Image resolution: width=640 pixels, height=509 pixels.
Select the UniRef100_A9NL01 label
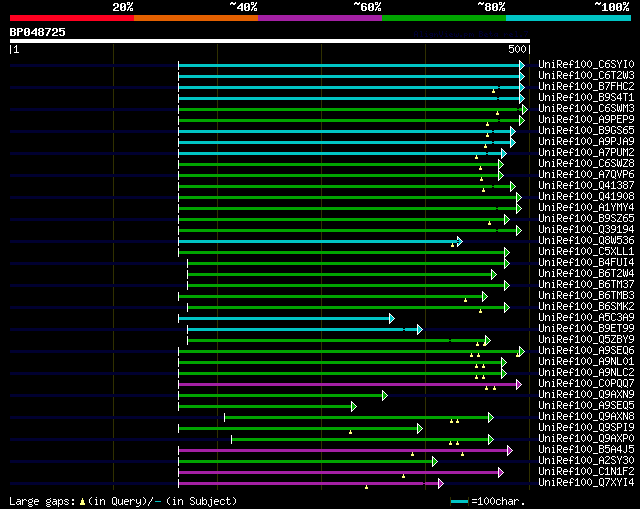(x=586, y=362)
